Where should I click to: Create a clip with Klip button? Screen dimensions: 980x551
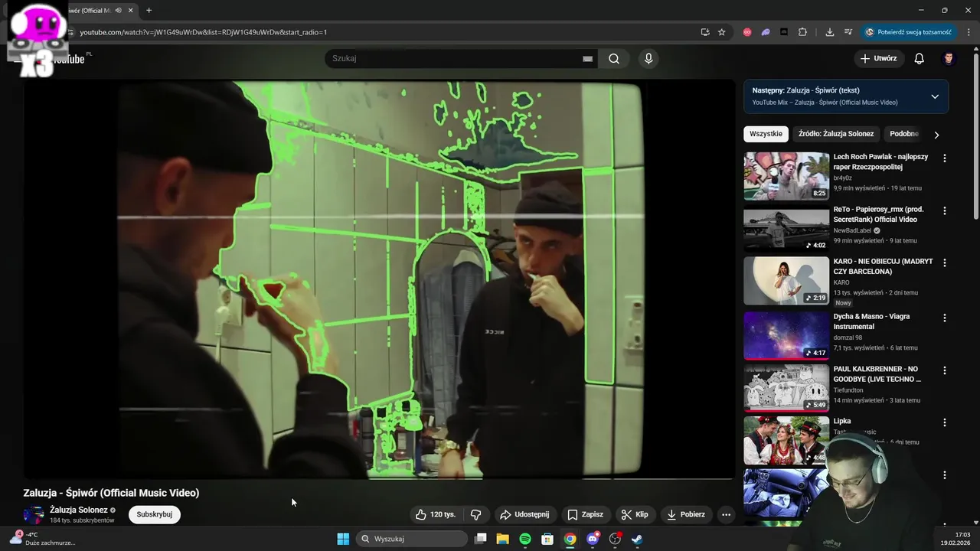(635, 514)
